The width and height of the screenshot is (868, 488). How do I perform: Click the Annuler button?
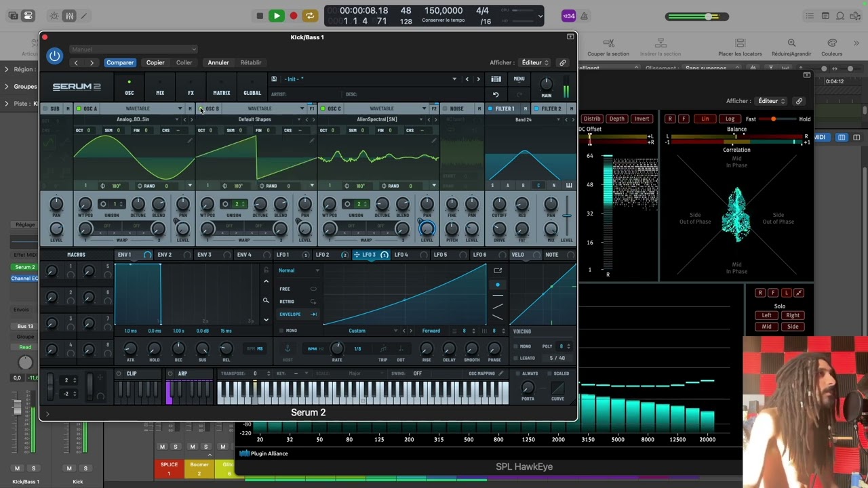pyautogui.click(x=218, y=62)
